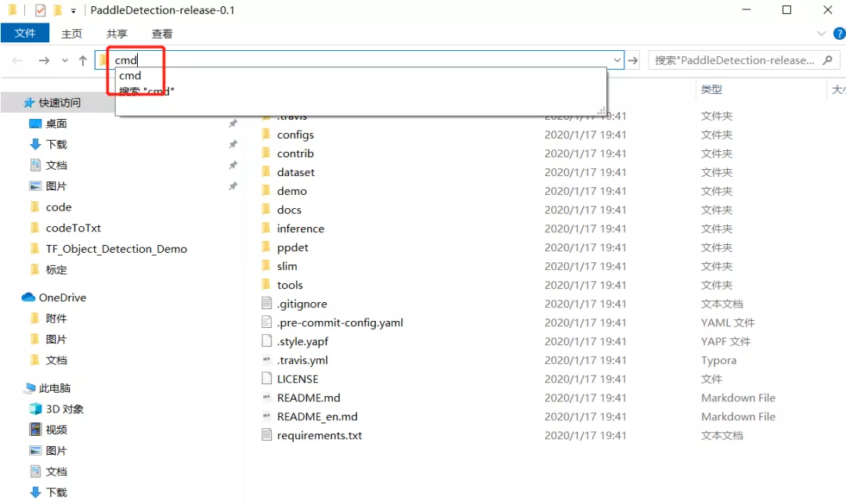The height and width of the screenshot is (504, 846).
Task: Click the docs folder icon
Action: pos(266,210)
